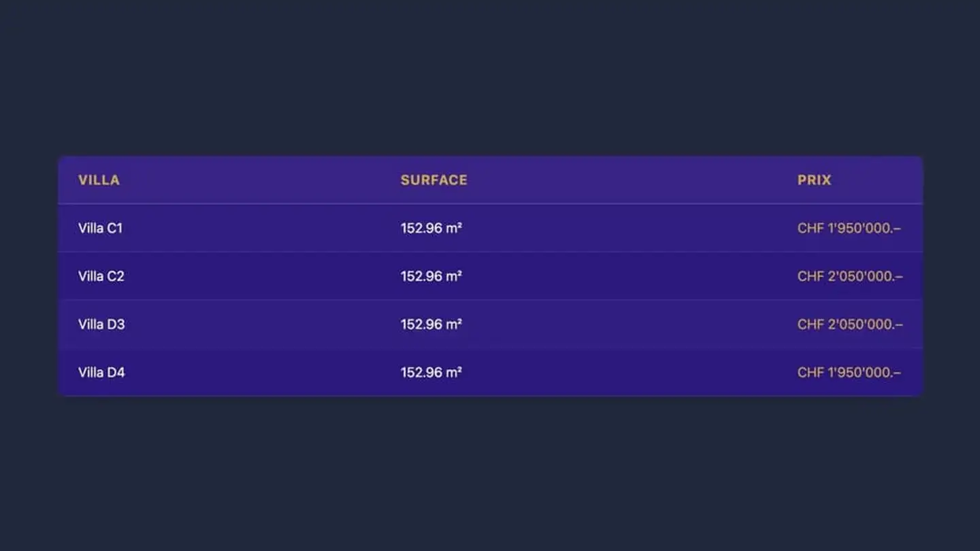Click the surface value for Villa C1
This screenshot has height=551, width=980.
(431, 229)
